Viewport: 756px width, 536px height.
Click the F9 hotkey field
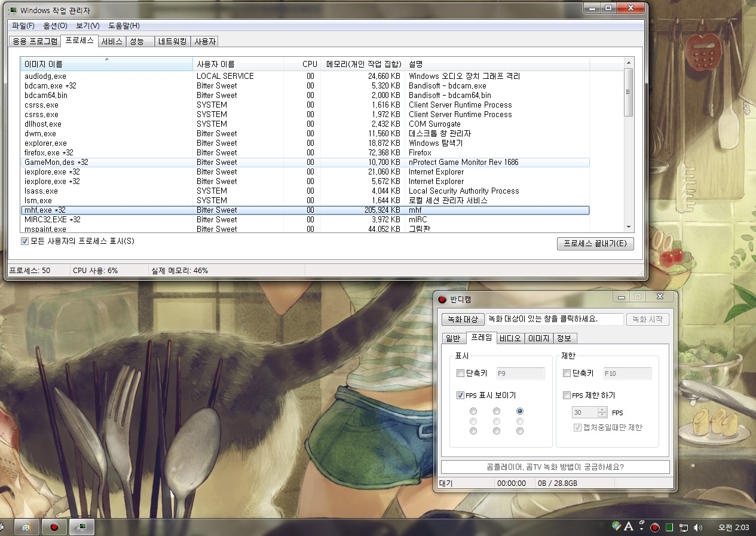click(520, 373)
